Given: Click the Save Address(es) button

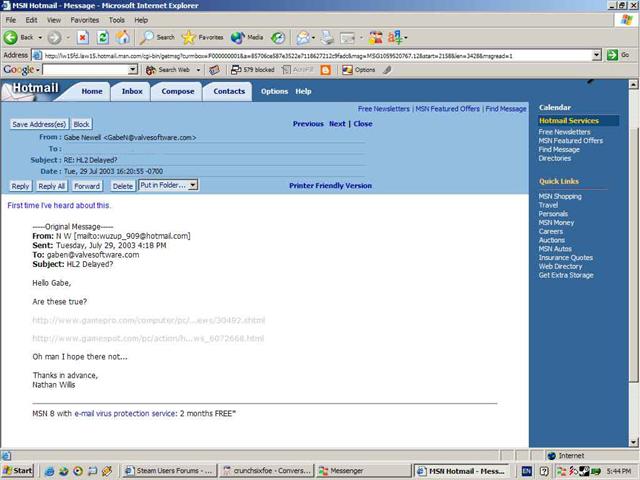Looking at the screenshot, I should click(x=39, y=124).
